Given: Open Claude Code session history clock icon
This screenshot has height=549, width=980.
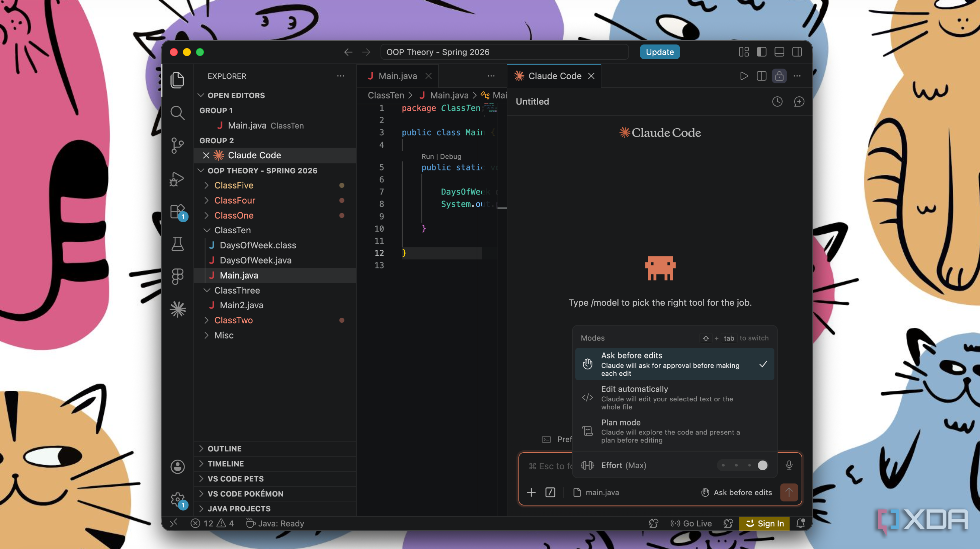Looking at the screenshot, I should coord(777,101).
